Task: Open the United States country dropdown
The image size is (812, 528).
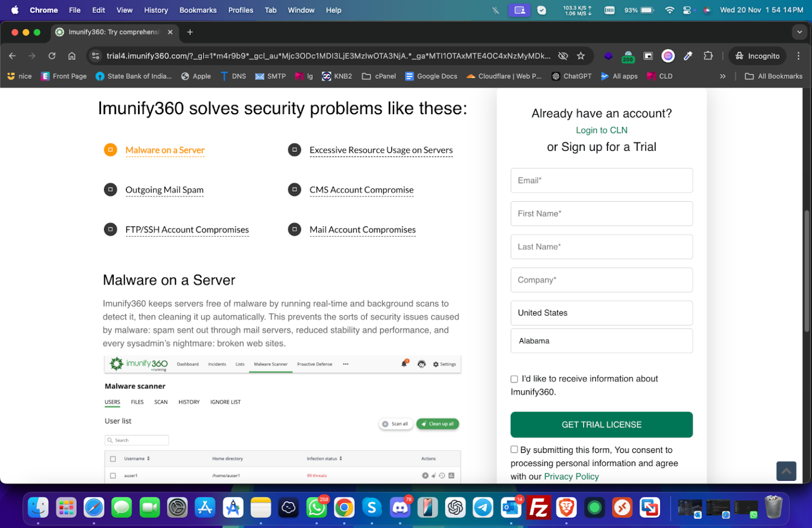Action: point(602,313)
